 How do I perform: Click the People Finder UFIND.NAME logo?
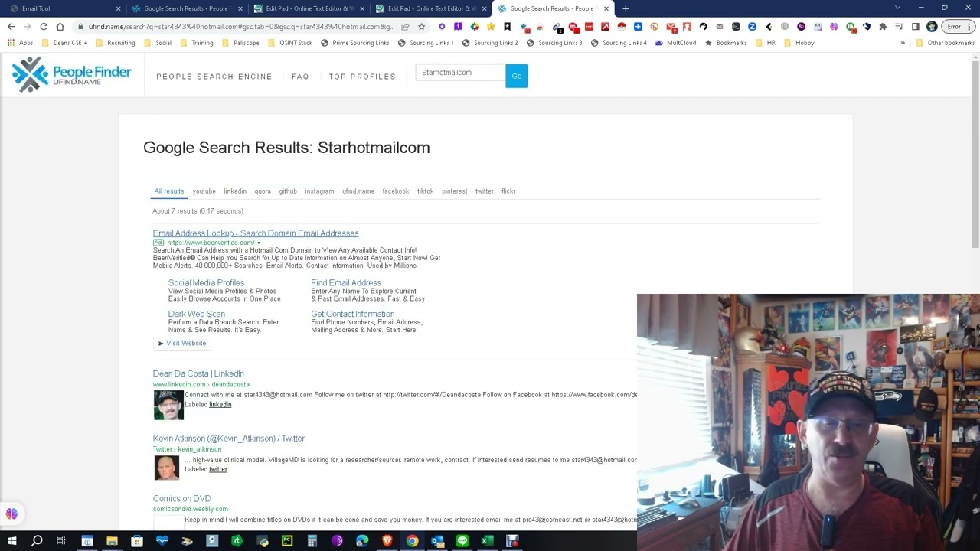coord(72,75)
